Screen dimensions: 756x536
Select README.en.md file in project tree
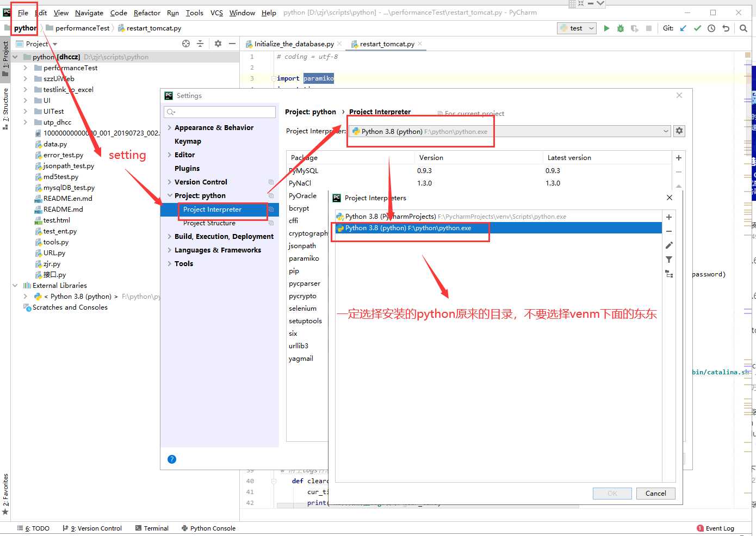click(x=67, y=199)
